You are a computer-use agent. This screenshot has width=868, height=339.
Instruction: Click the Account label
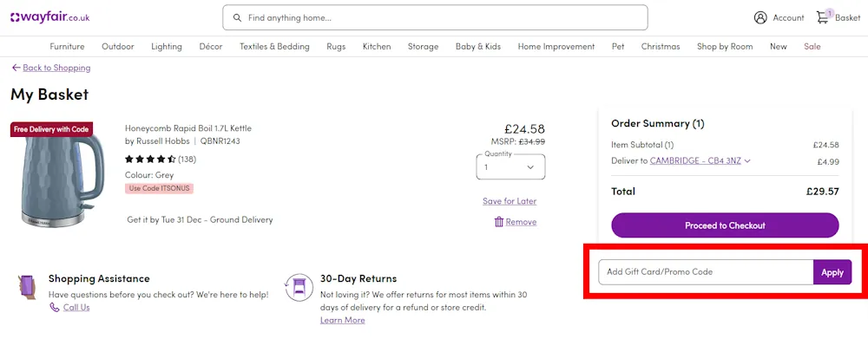coord(788,17)
